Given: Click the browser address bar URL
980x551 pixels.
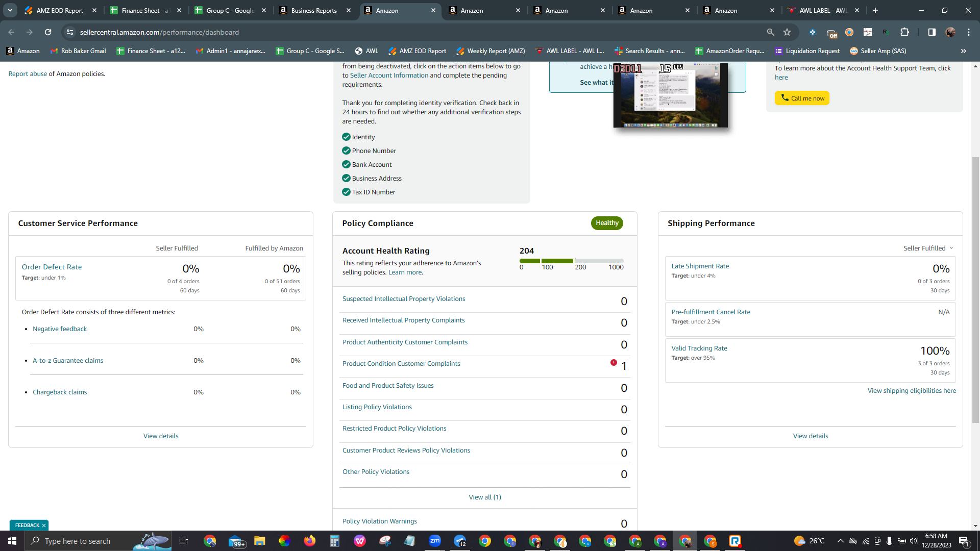Looking at the screenshot, I should (159, 32).
